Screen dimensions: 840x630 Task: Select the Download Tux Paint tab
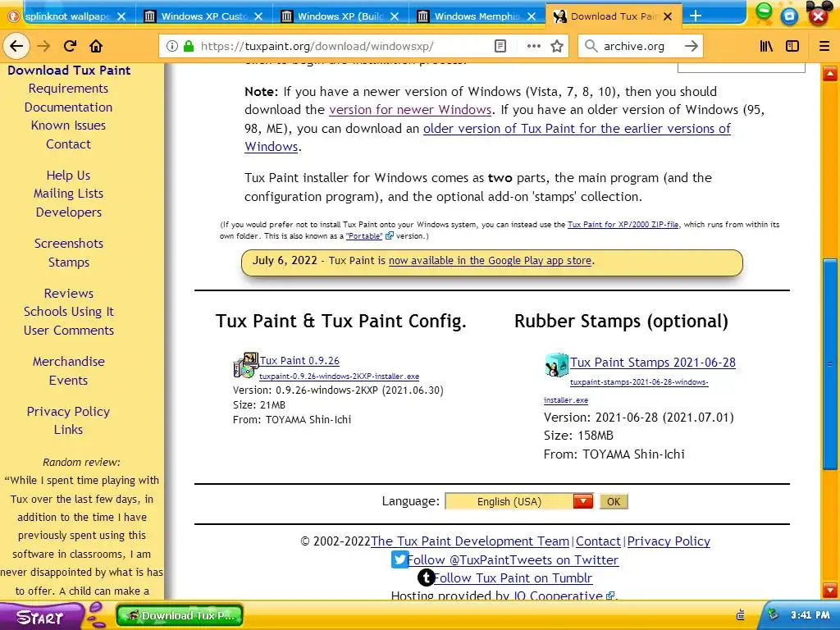[x=614, y=16]
